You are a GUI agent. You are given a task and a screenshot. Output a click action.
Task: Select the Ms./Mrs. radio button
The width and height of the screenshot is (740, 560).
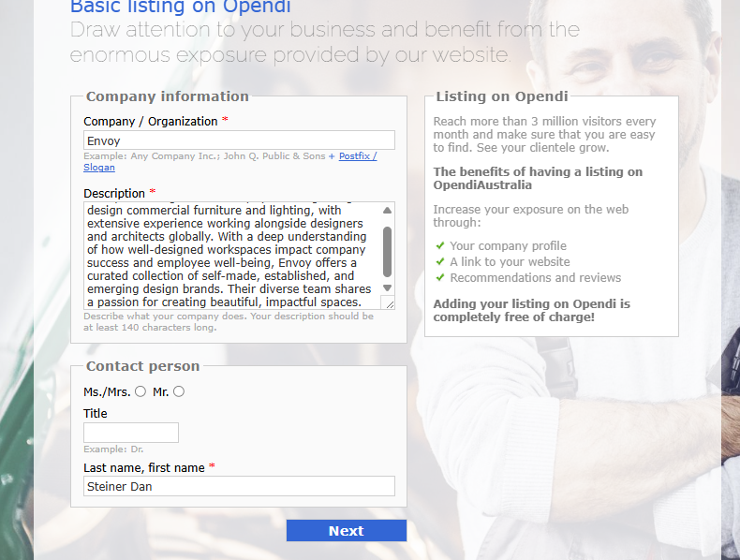point(141,391)
